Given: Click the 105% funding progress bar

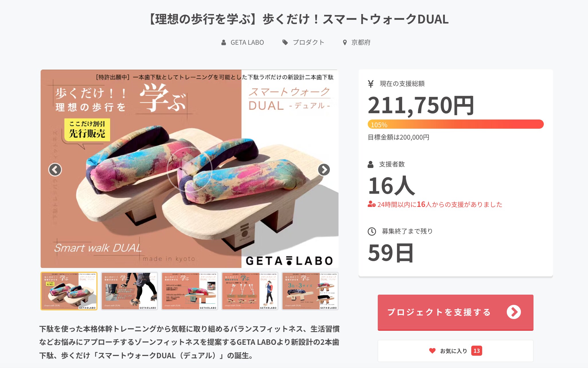Looking at the screenshot, I should (x=455, y=124).
